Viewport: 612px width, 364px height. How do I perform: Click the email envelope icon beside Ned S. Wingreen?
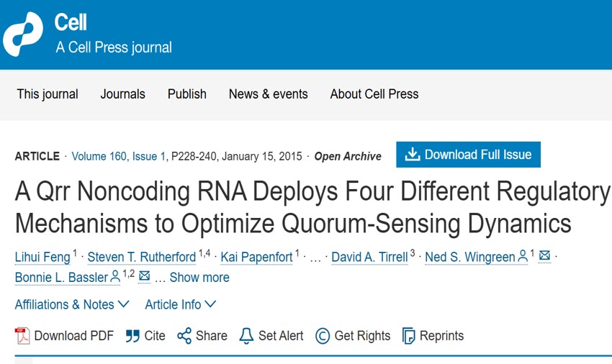544,257
